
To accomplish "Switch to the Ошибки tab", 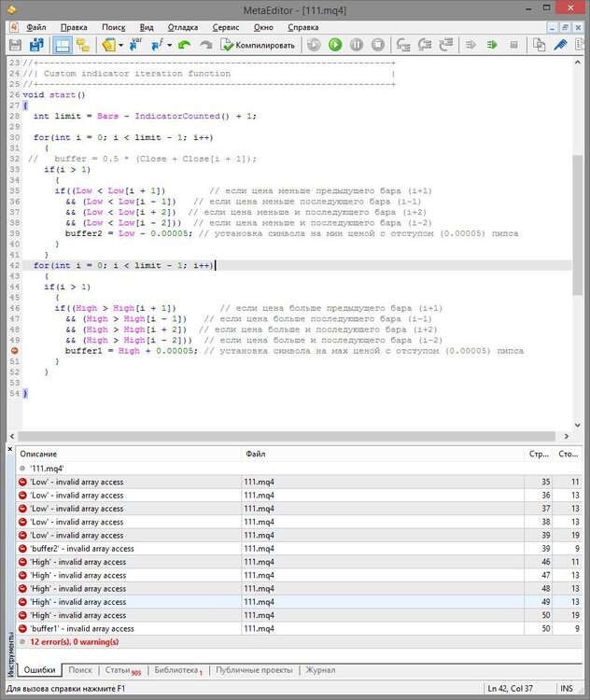I will (x=39, y=670).
